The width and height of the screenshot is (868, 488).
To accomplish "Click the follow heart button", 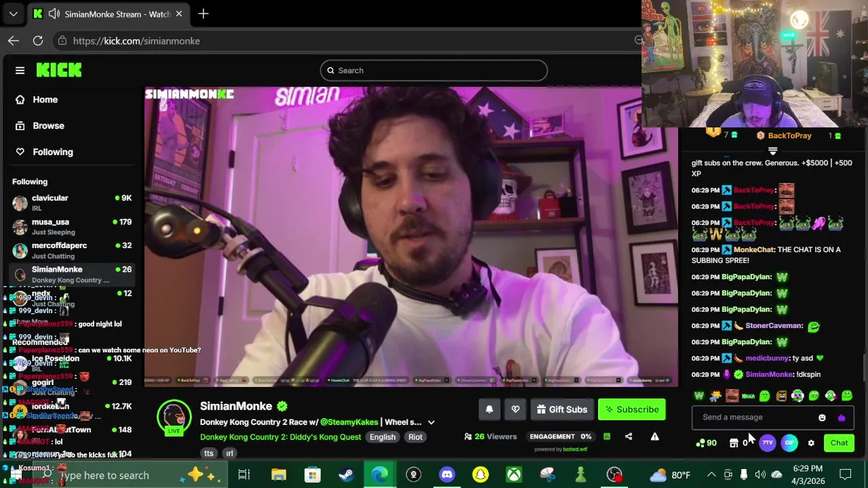I will click(515, 409).
